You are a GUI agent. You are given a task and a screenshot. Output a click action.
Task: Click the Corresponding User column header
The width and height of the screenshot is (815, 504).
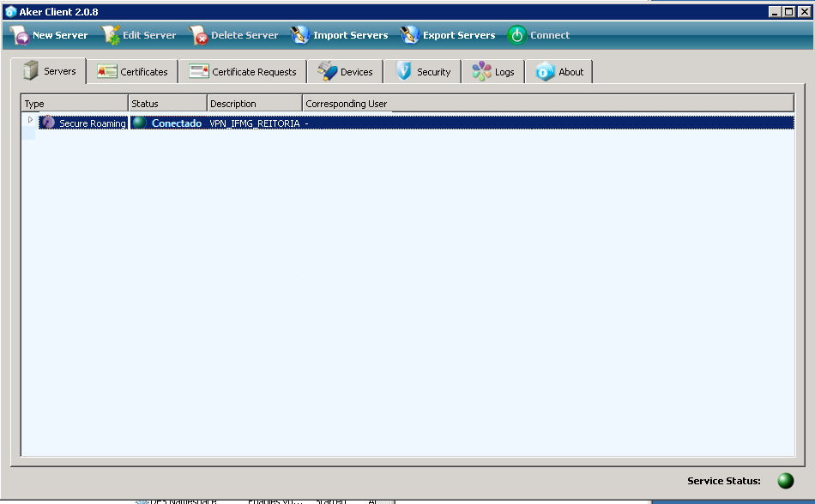click(x=347, y=104)
